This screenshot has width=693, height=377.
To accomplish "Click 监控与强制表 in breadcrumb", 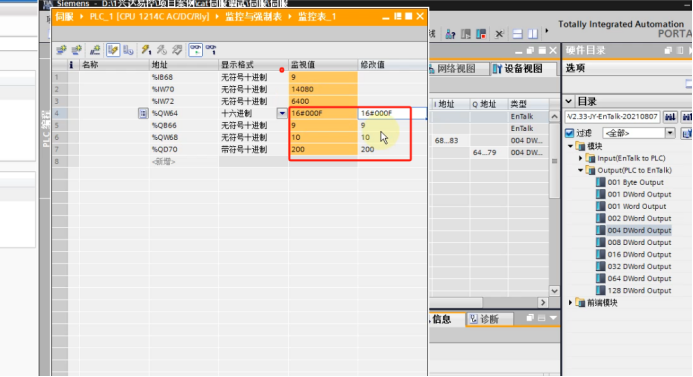I will 254,17.
